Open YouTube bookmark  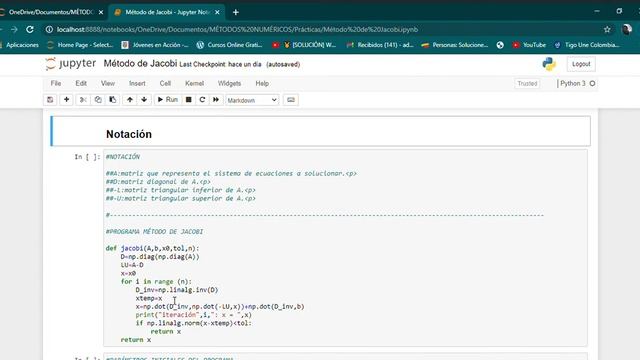point(529,45)
